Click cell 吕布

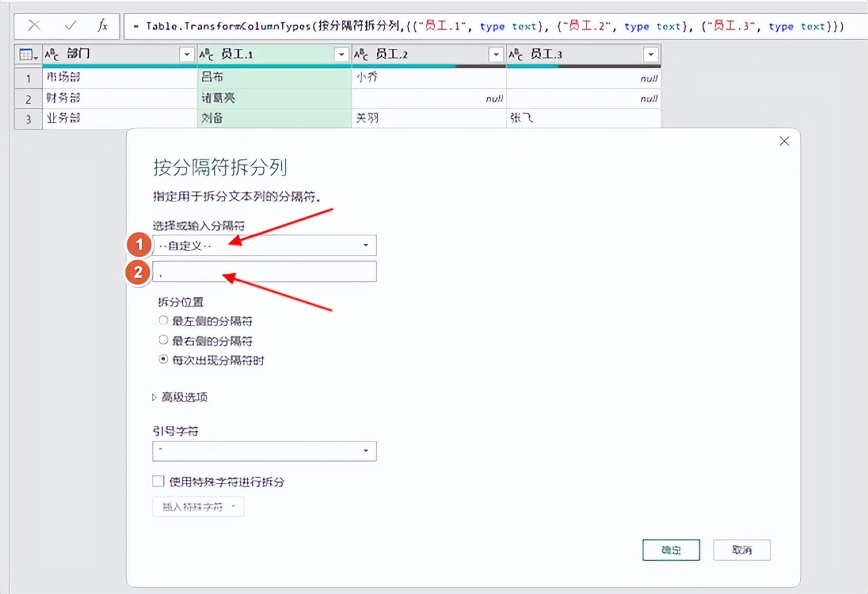click(274, 78)
